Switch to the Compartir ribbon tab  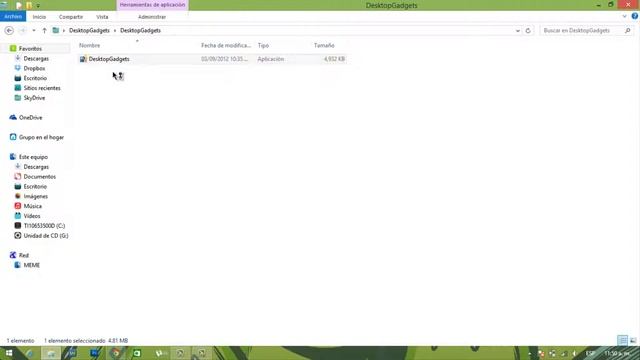71,17
